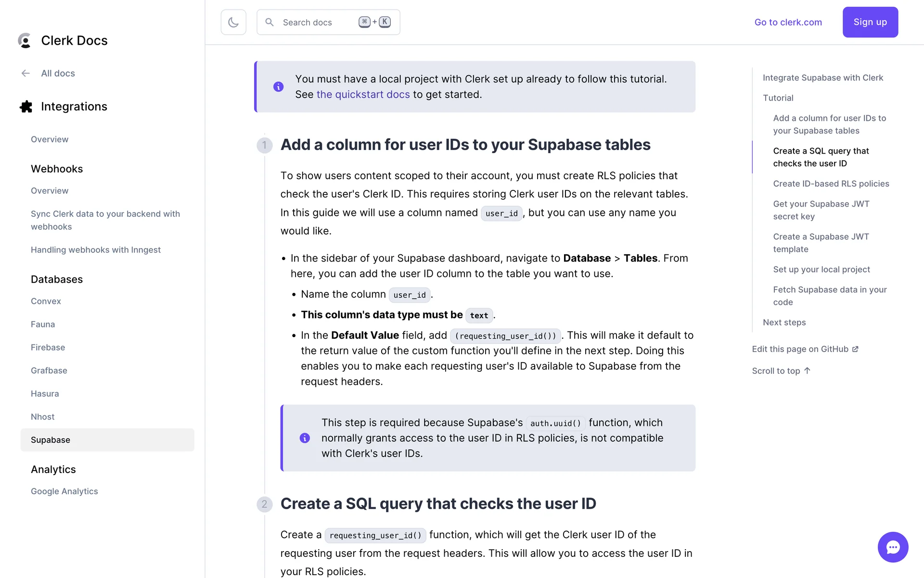Open the chat support bubble
924x578 pixels.
[893, 547]
